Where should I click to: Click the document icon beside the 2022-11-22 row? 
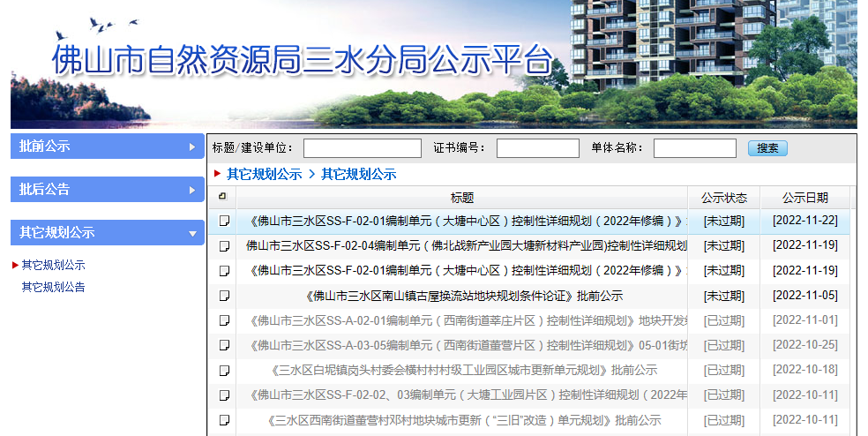pos(224,221)
